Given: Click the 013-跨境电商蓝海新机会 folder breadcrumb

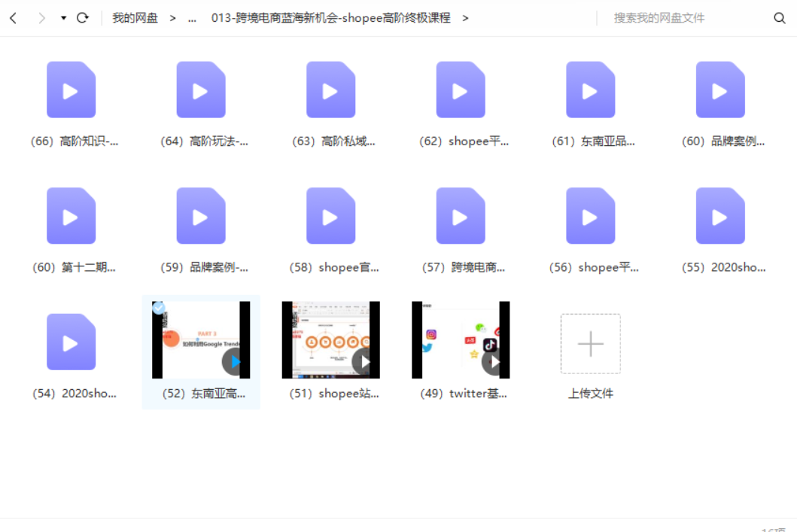Looking at the screenshot, I should pos(331,18).
